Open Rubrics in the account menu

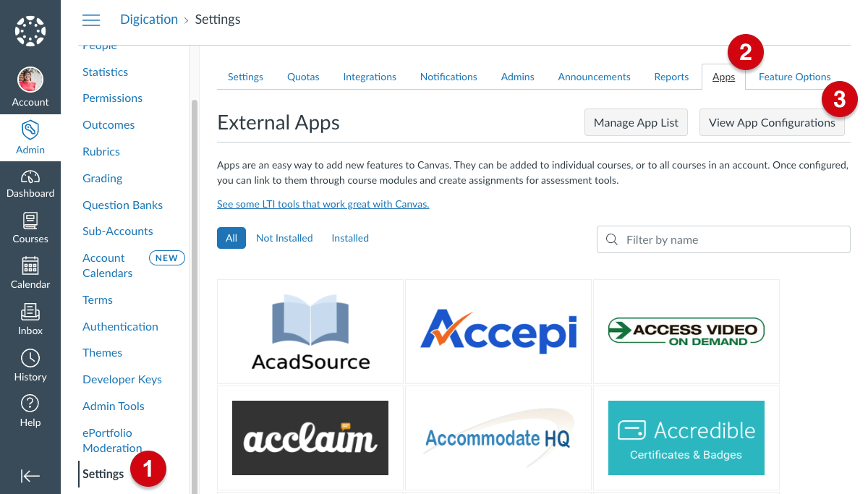pos(101,151)
